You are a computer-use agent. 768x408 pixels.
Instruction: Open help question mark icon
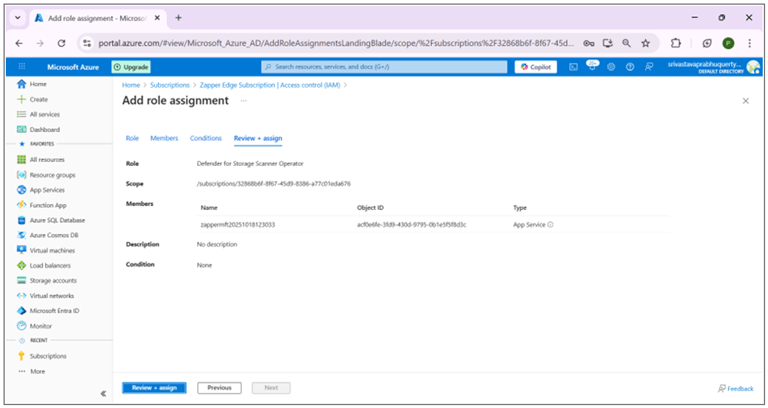tap(630, 67)
